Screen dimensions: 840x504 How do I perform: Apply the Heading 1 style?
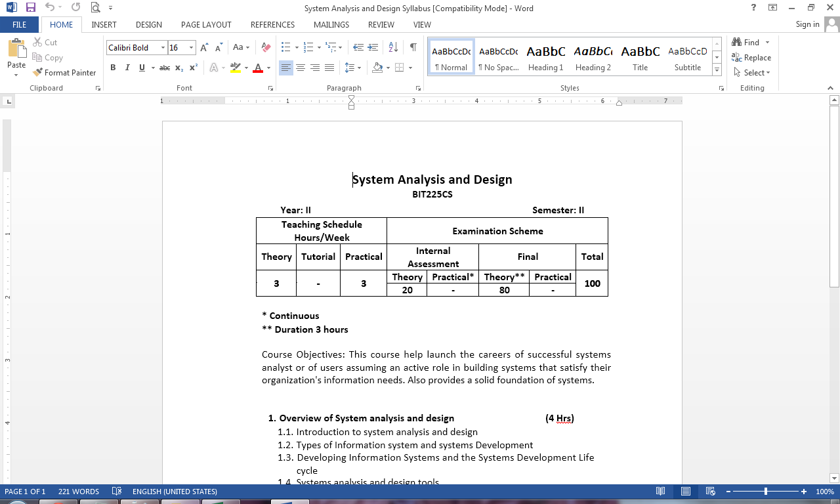(545, 58)
